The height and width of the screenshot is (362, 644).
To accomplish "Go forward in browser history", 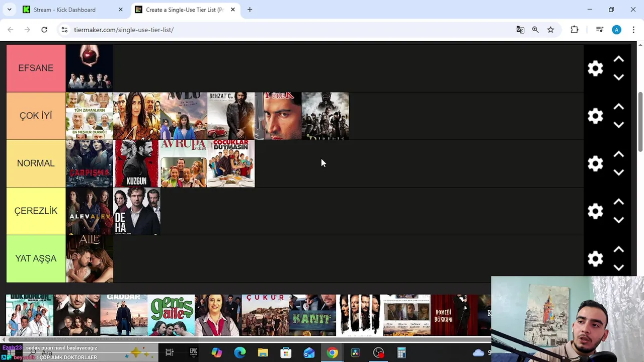I will (x=27, y=30).
